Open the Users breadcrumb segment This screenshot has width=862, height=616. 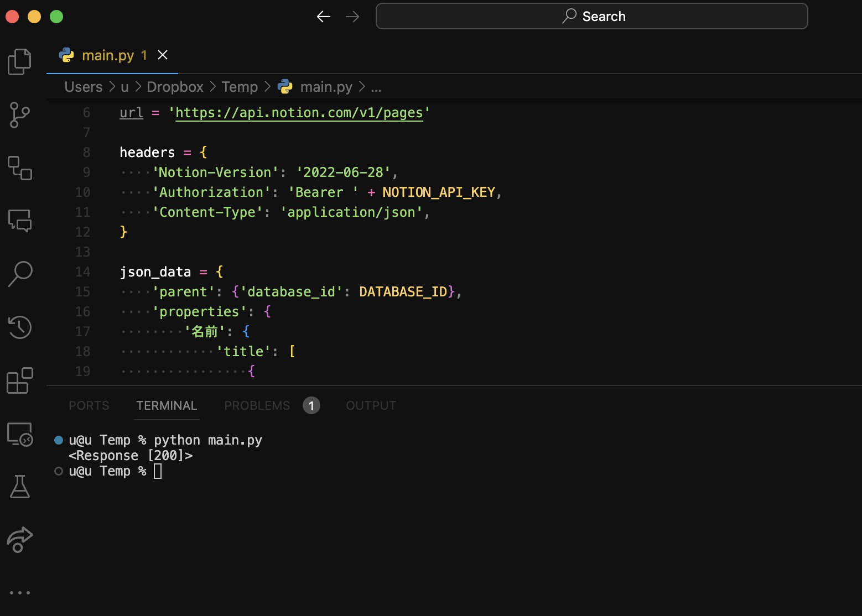point(84,87)
